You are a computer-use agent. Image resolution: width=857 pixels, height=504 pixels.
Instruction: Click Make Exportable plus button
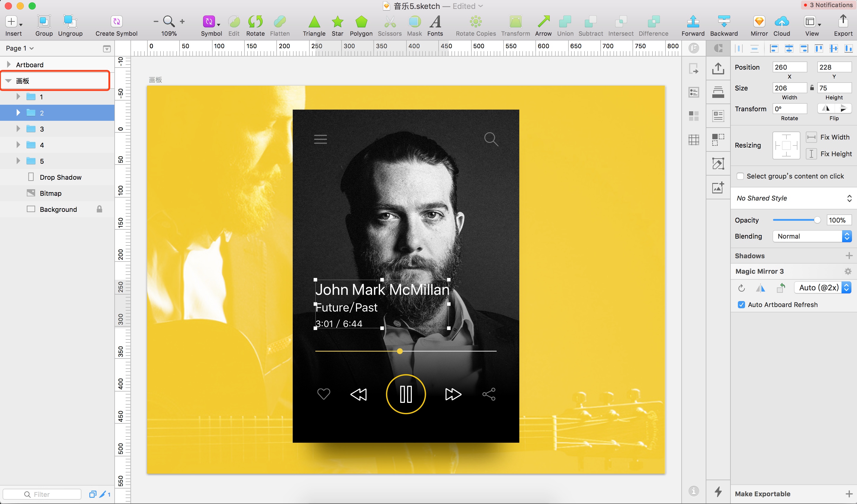point(849,494)
